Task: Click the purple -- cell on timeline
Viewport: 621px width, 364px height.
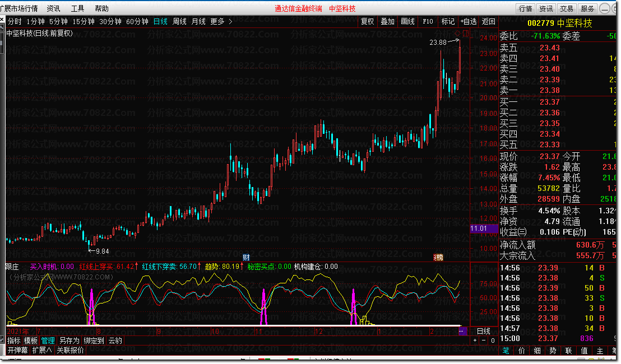Action: pos(462,331)
